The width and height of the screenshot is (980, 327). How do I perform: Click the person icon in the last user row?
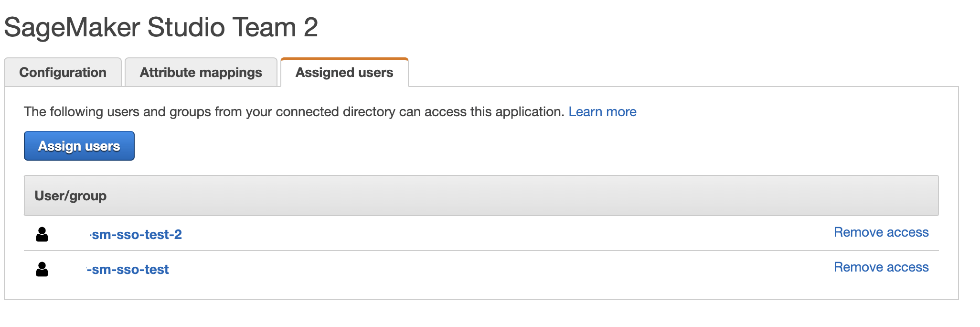[x=42, y=269]
